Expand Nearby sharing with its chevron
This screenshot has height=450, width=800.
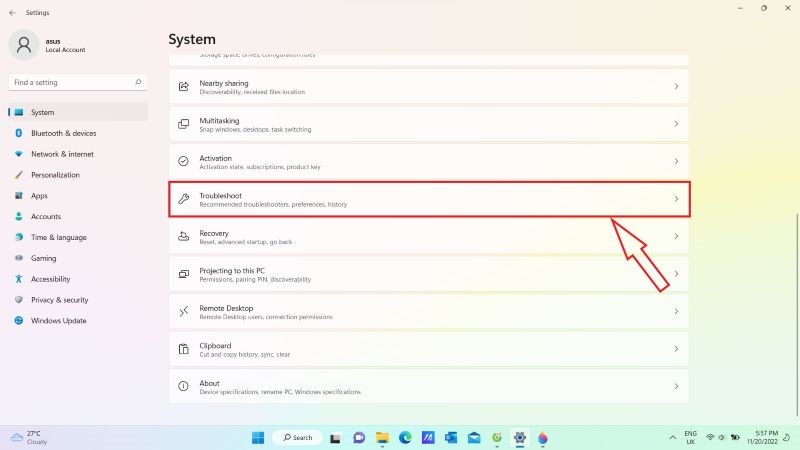coord(676,86)
